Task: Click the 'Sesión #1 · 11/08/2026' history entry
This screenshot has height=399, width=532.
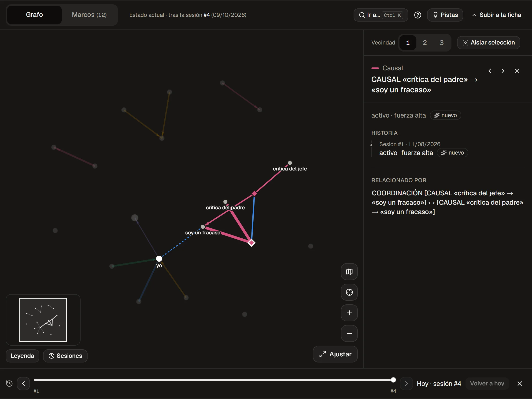Action: 410,144
